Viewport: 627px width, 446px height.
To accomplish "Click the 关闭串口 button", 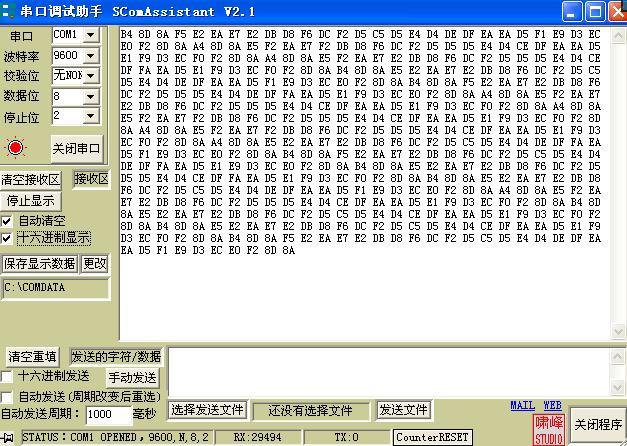I will point(76,149).
